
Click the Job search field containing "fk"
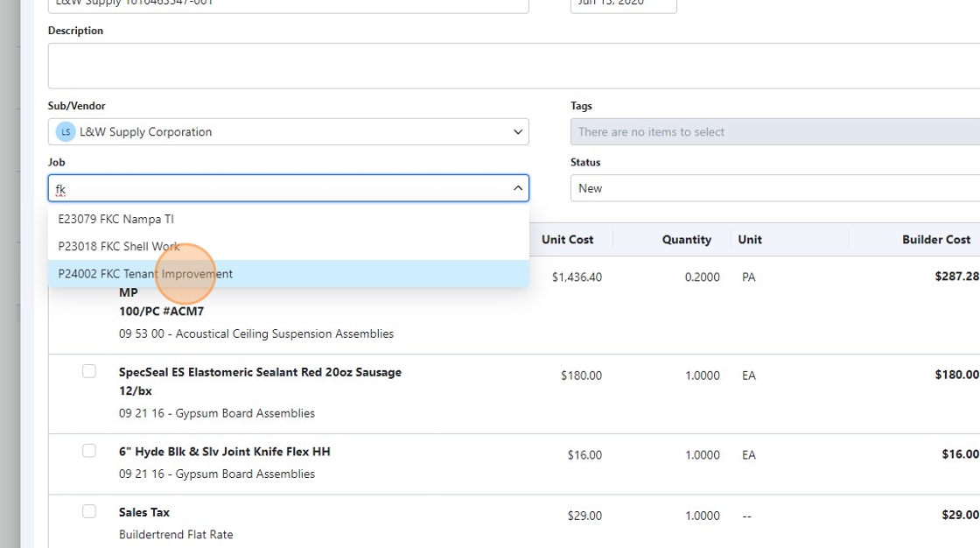pyautogui.click(x=280, y=188)
